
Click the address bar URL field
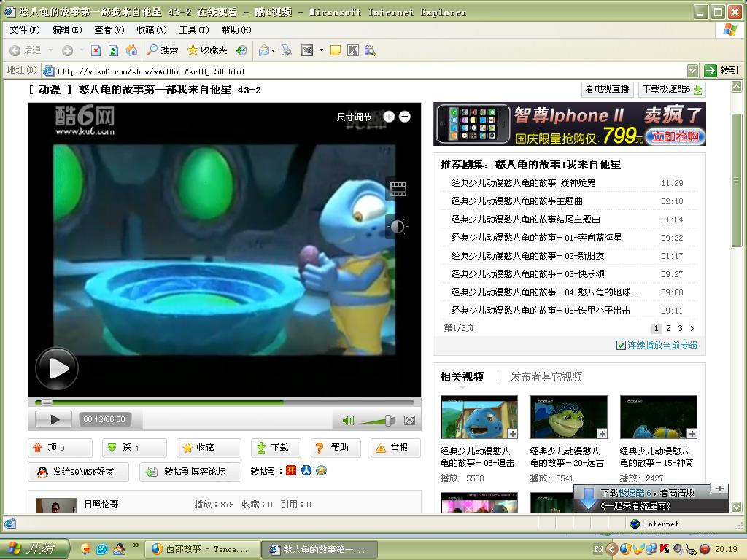(x=365, y=71)
